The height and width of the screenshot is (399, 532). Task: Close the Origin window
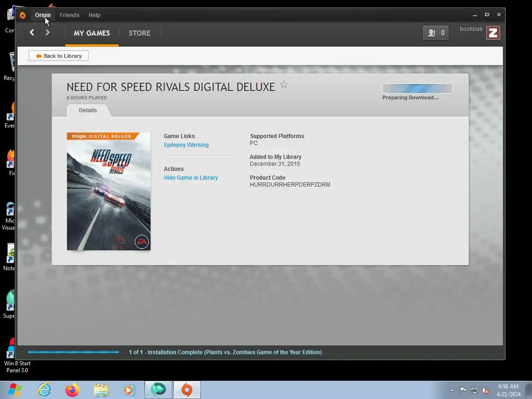(x=499, y=15)
